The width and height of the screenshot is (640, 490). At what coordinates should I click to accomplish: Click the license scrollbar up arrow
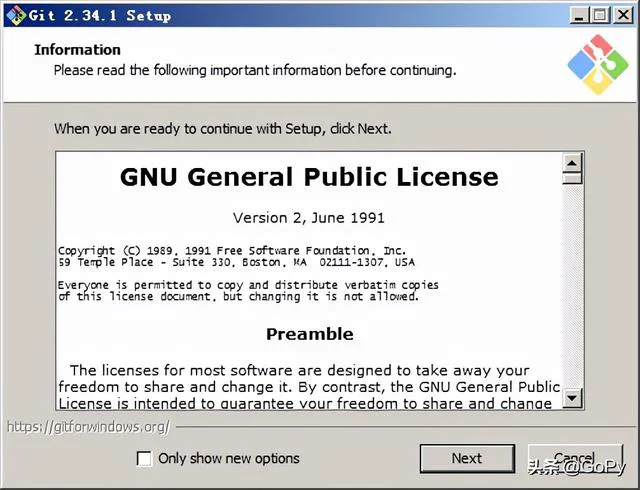pyautogui.click(x=572, y=163)
